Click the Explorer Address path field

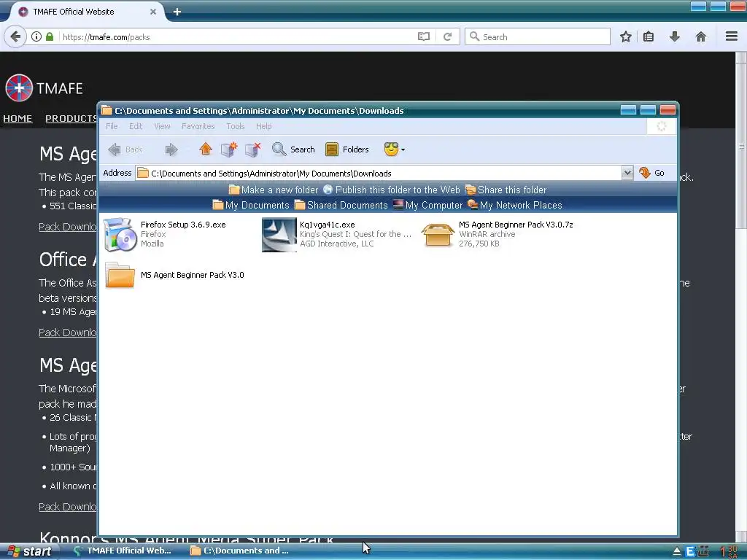click(379, 174)
